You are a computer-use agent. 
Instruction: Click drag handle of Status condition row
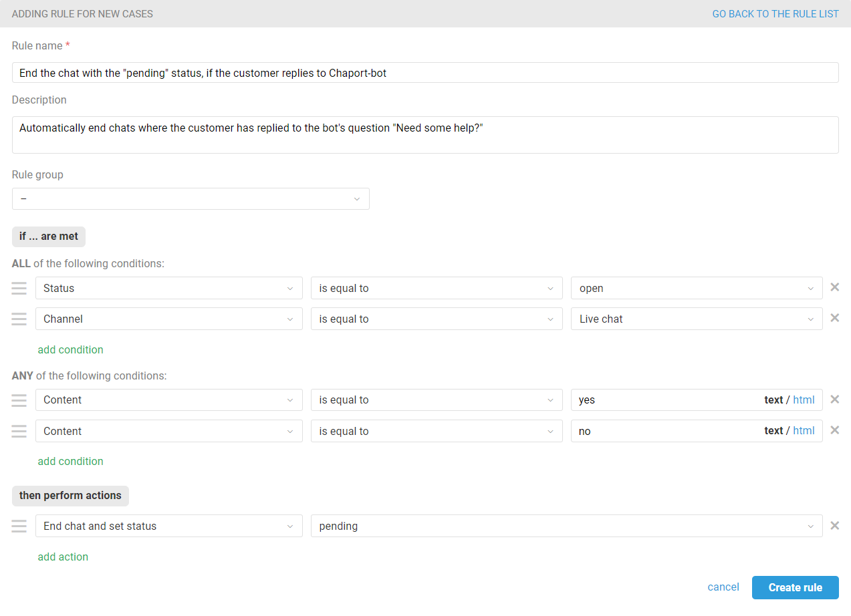coord(19,288)
